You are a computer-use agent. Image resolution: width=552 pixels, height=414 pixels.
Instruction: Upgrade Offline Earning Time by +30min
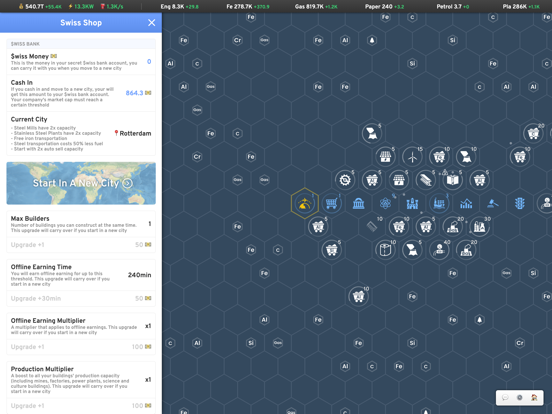(x=81, y=299)
